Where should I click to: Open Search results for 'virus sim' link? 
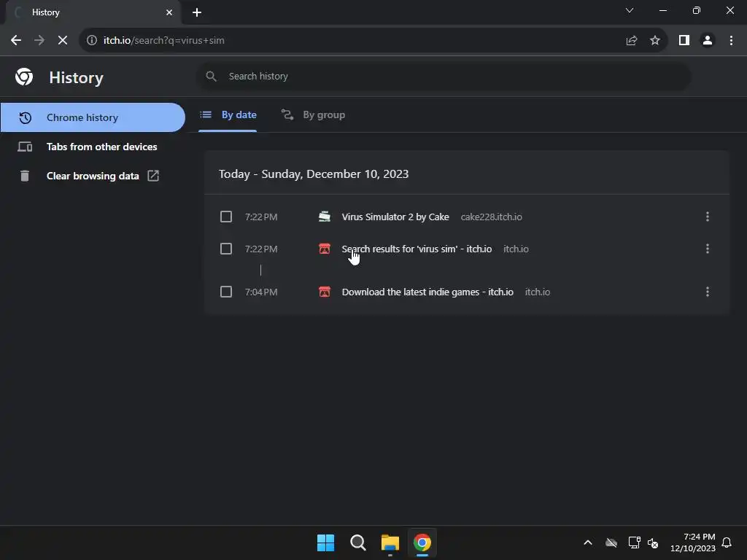coord(417,249)
